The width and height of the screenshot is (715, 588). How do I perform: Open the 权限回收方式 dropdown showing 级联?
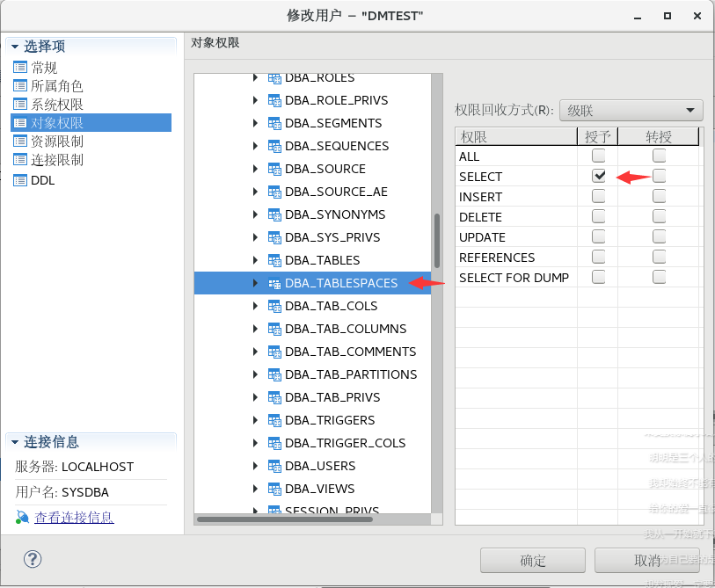point(631,111)
